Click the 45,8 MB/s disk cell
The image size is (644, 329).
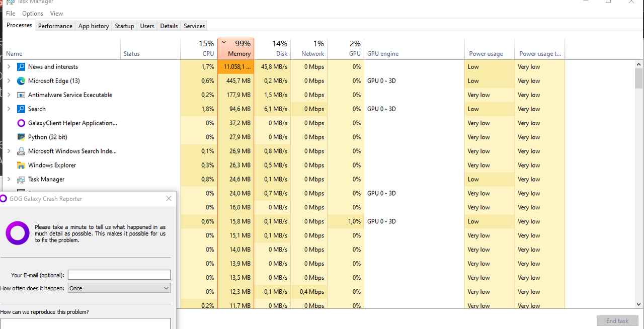tap(272, 67)
